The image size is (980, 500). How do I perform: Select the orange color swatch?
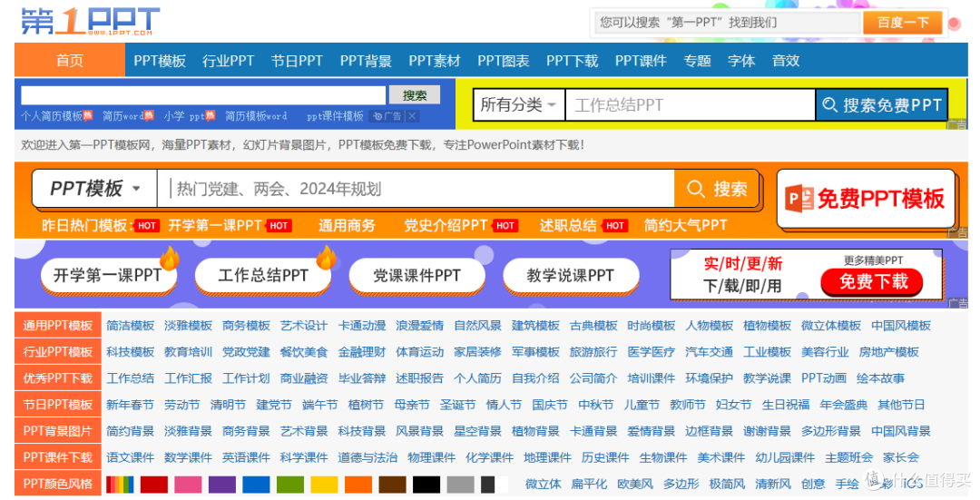[x=358, y=485]
